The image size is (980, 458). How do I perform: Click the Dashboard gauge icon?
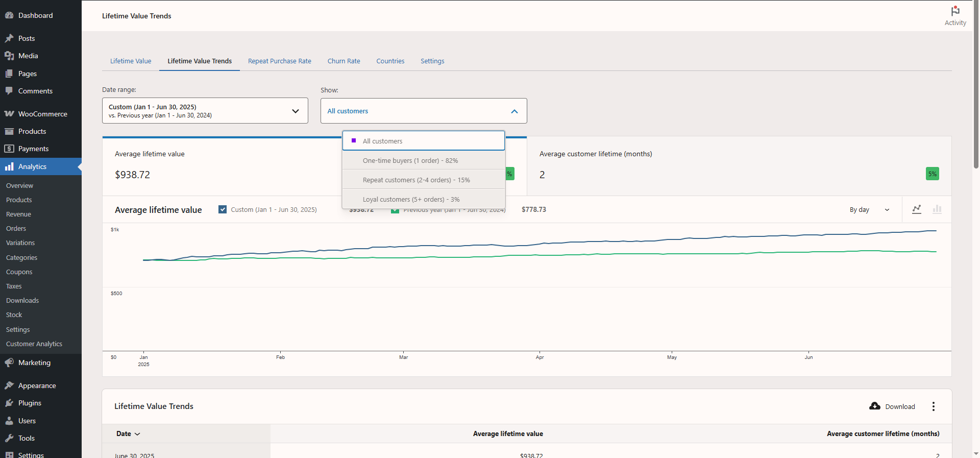tap(9, 15)
